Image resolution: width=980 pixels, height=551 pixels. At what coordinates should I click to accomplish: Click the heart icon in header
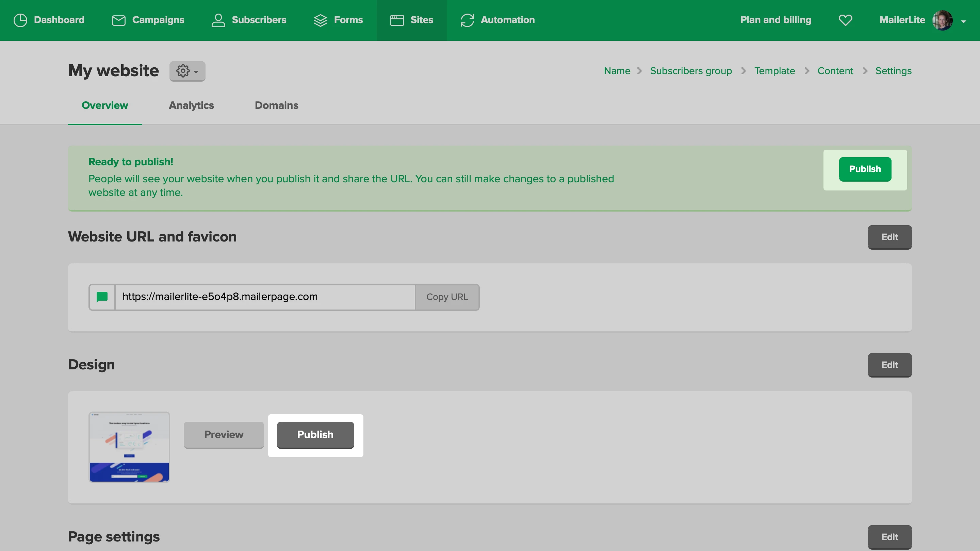pos(845,20)
